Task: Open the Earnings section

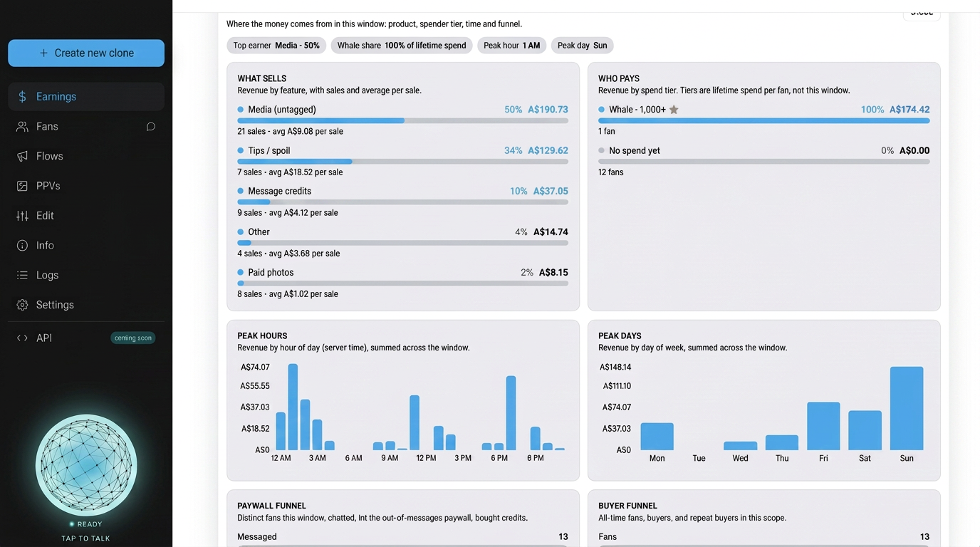Action: click(x=86, y=97)
